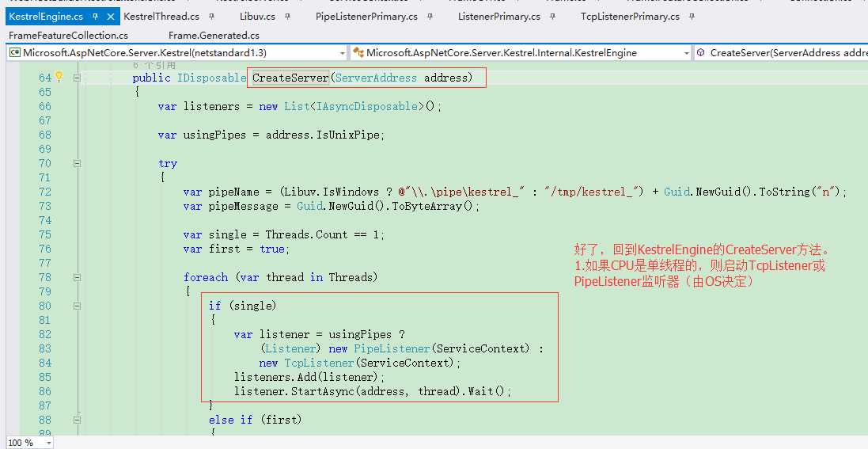Pin the KestrelThread.cs tab

pyautogui.click(x=213, y=17)
